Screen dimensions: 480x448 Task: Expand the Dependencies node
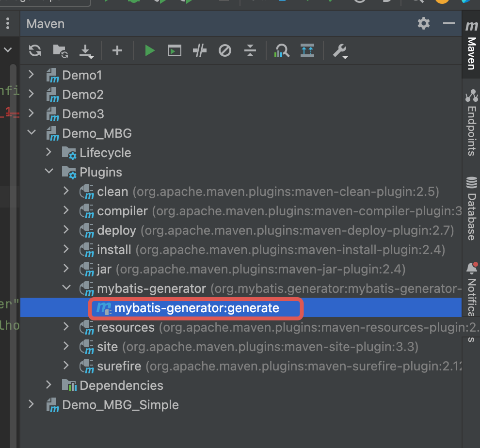point(48,384)
